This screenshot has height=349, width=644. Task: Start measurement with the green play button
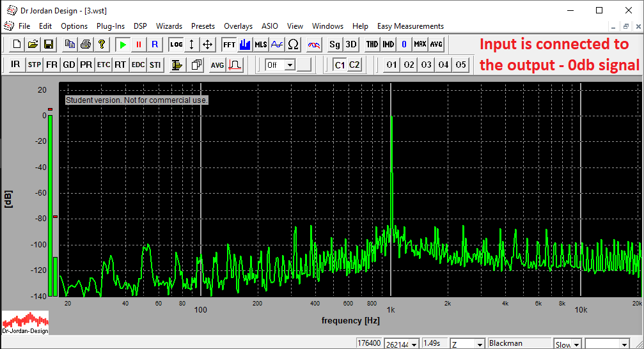(123, 44)
